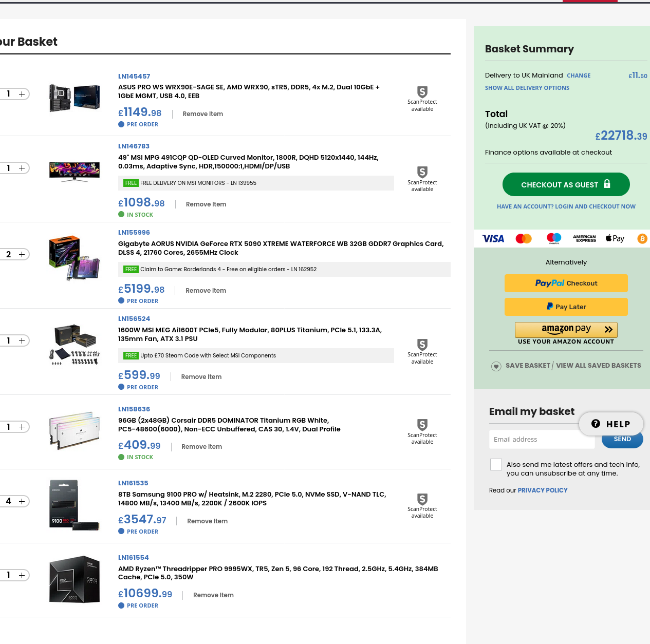Open Corsair DOMINATOR RAM thumbnail
The height and width of the screenshot is (644, 650).
[x=75, y=430]
